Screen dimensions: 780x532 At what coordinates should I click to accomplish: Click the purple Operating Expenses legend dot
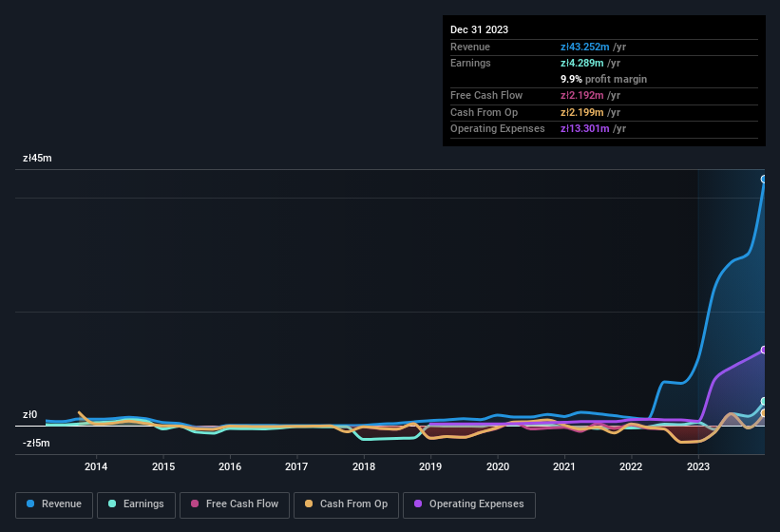point(418,503)
